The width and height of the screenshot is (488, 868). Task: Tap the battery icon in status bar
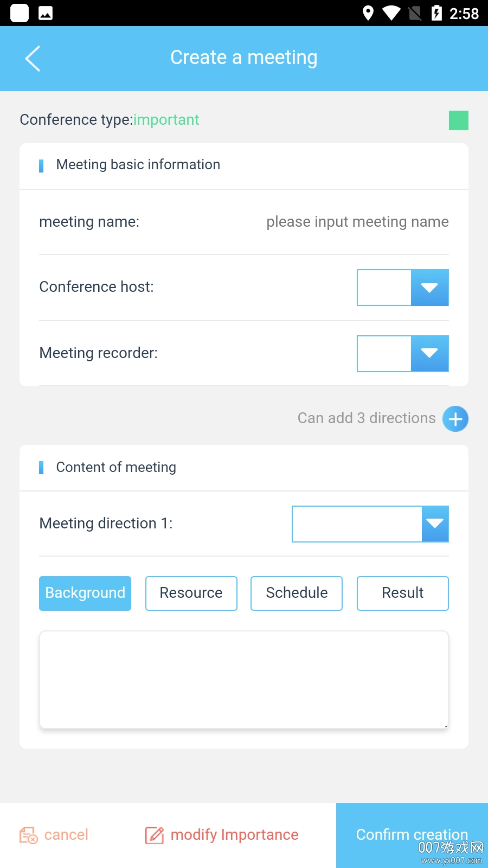436,13
